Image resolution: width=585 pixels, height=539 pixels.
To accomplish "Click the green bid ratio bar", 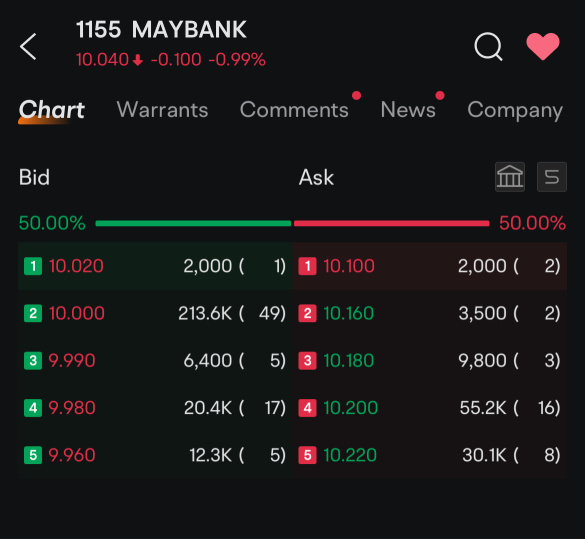I will tap(193, 223).
